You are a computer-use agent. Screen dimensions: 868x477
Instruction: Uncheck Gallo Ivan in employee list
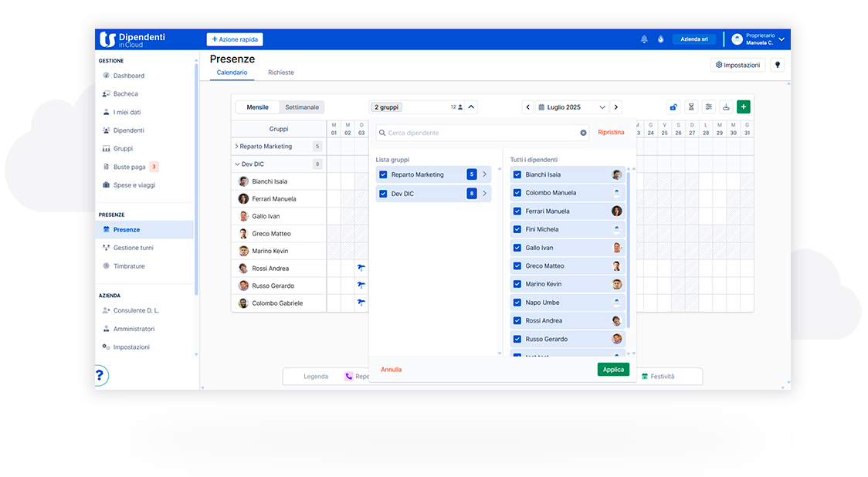(517, 248)
